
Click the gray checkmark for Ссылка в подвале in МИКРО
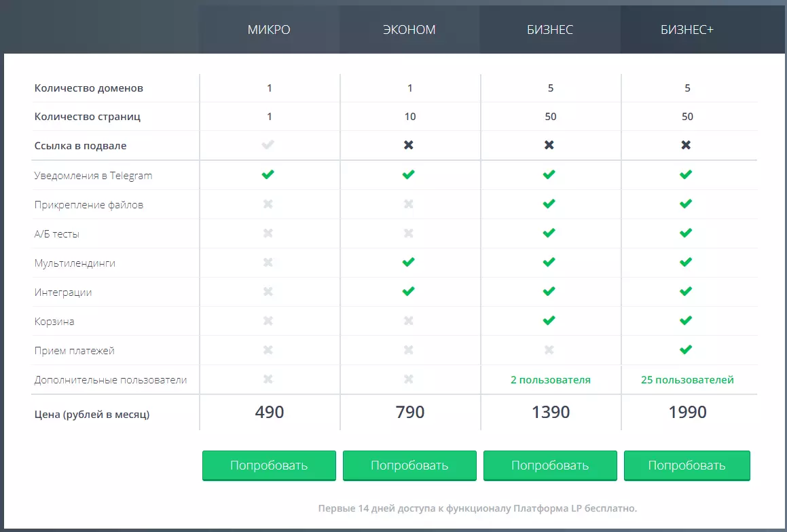268,145
